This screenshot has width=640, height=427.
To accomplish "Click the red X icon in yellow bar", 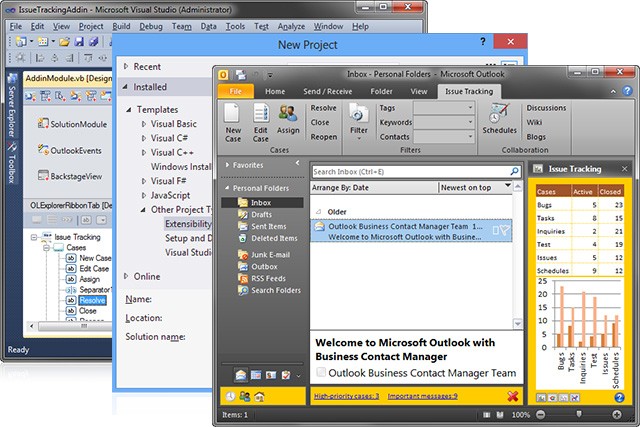I will point(513,396).
